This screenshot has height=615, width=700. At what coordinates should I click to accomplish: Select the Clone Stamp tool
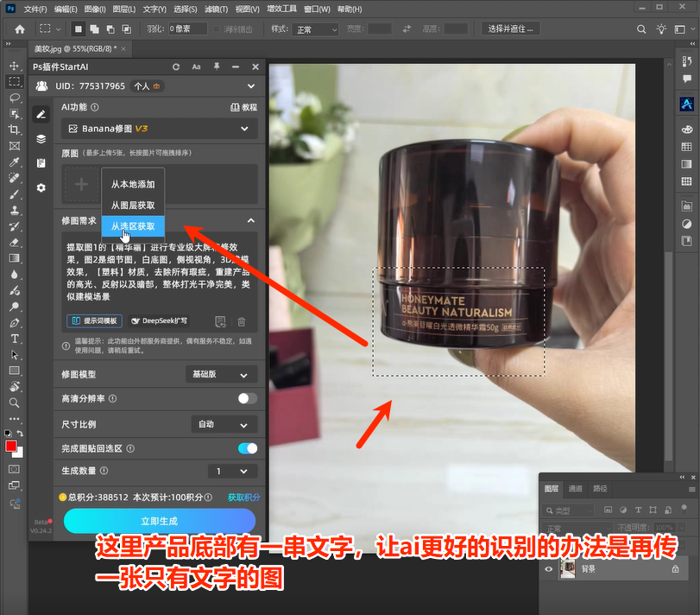tap(15, 210)
